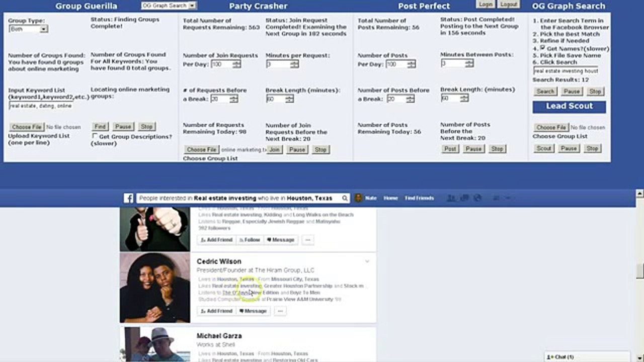Screen dimensions: 644x362
Task: Click Find Friends in Facebook bar
Action: (419, 198)
